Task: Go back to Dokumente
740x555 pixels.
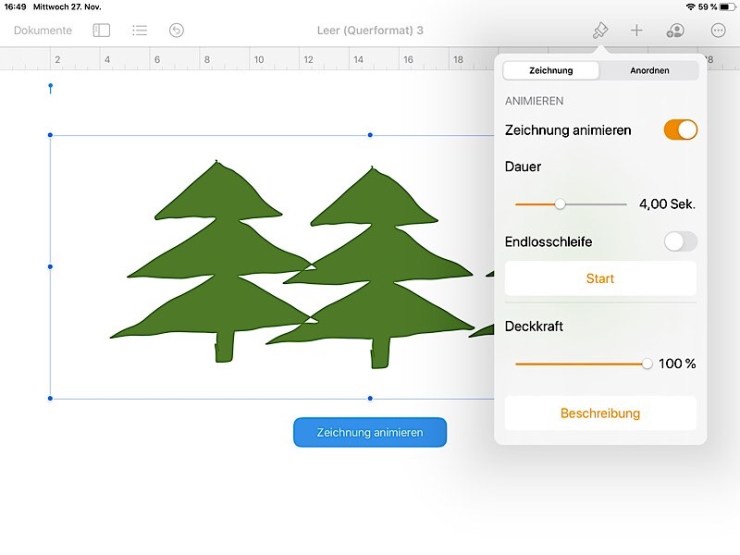Action: pos(43,31)
